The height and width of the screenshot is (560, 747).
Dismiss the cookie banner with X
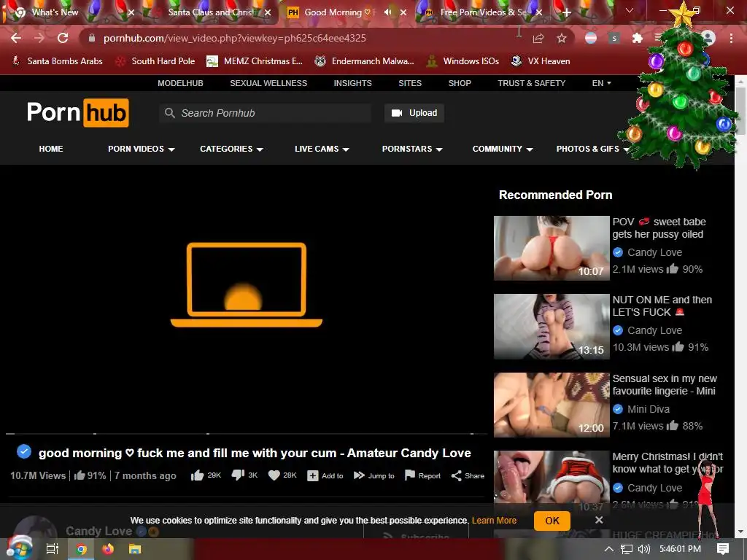click(599, 520)
